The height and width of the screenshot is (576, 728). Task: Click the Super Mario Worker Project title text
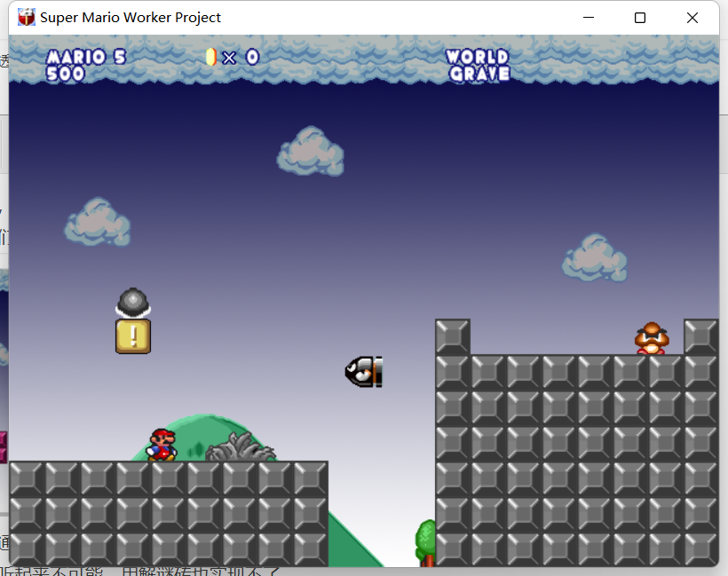(x=131, y=17)
